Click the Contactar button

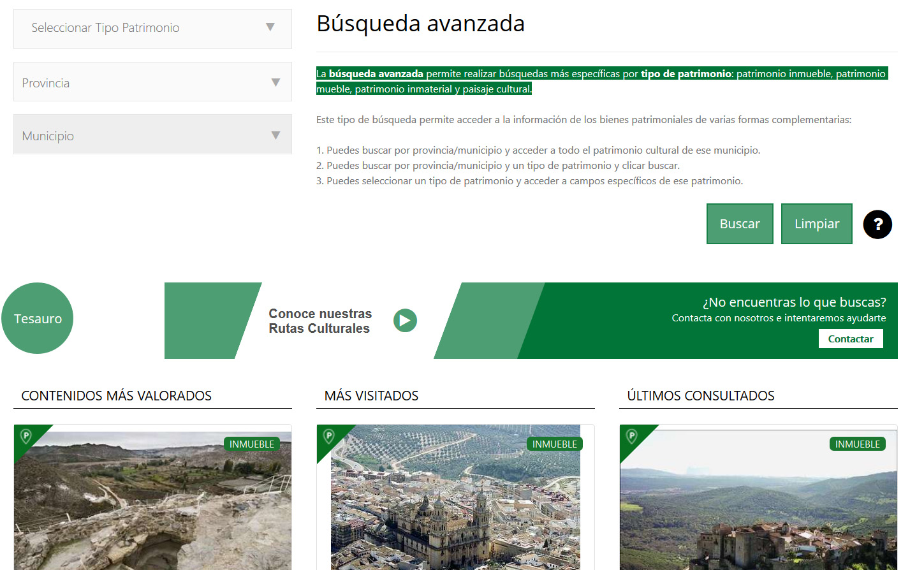[850, 339]
